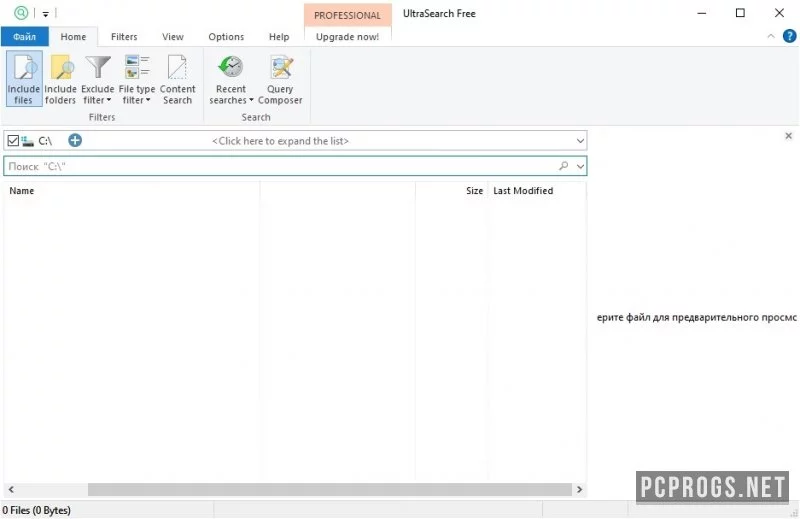This screenshot has height=519, width=800.
Task: Open the search field history dropdown
Action: point(580,166)
